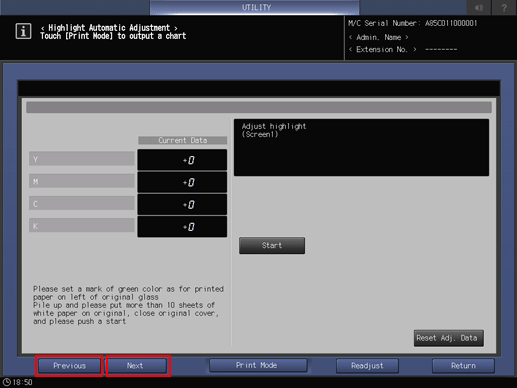This screenshot has width=517, height=388.
Task: Select the Y current data value field
Action: pyautogui.click(x=182, y=160)
